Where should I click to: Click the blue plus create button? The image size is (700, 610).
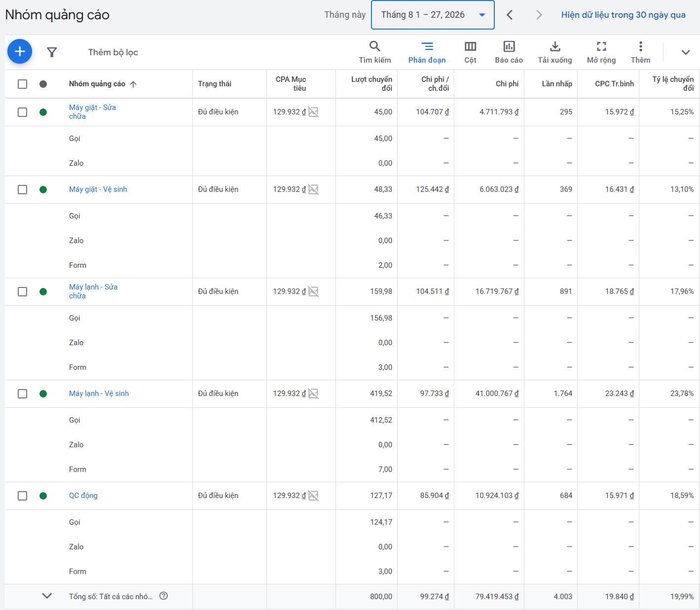pos(20,51)
